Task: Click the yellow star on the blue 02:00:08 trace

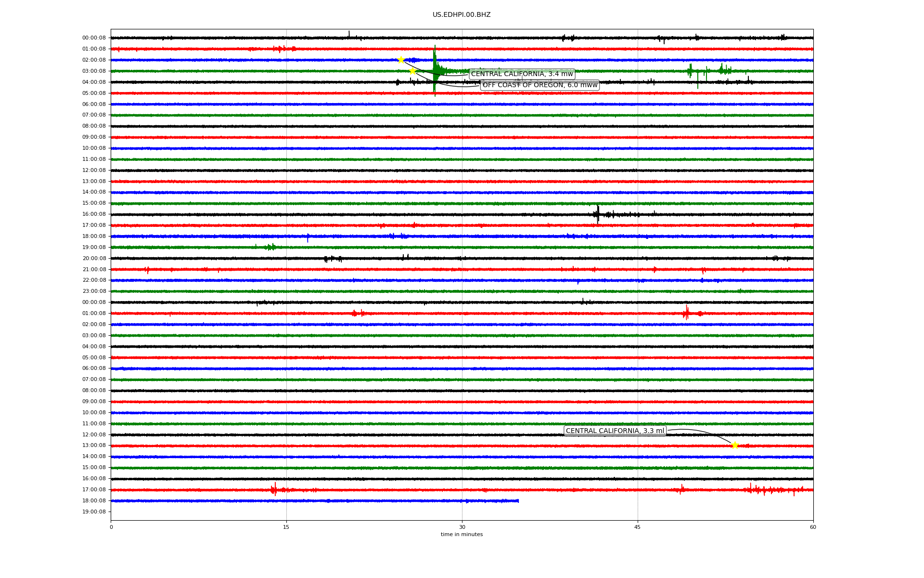Action: (x=401, y=60)
